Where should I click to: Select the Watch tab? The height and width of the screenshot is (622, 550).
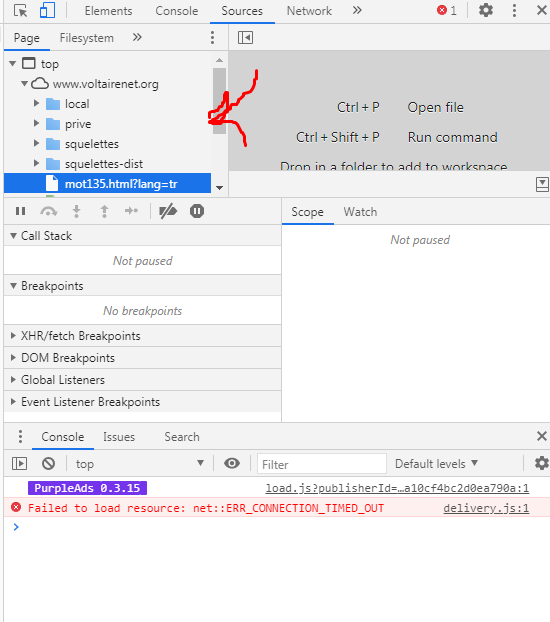coord(360,212)
